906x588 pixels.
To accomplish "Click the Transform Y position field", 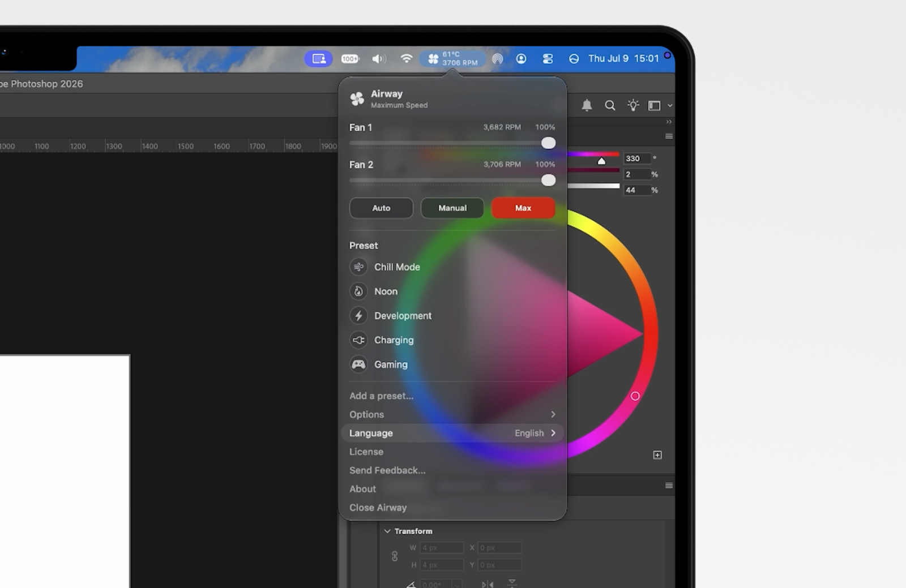I will pyautogui.click(x=499, y=565).
